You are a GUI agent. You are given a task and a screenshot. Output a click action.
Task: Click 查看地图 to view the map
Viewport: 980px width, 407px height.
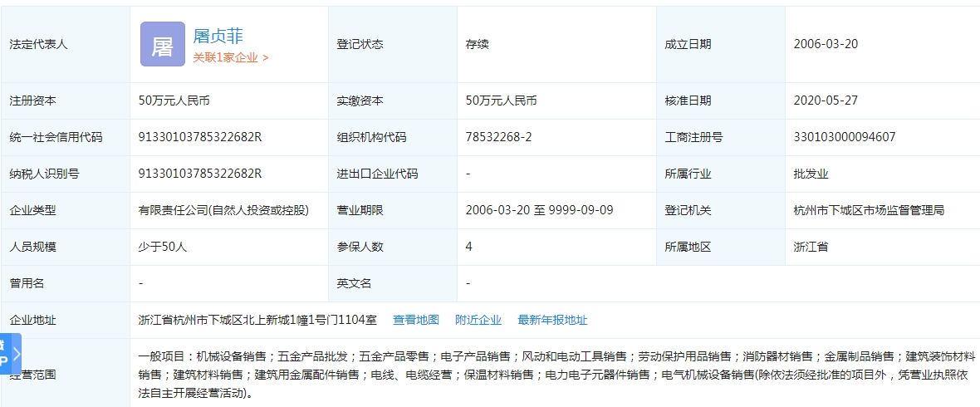point(415,320)
